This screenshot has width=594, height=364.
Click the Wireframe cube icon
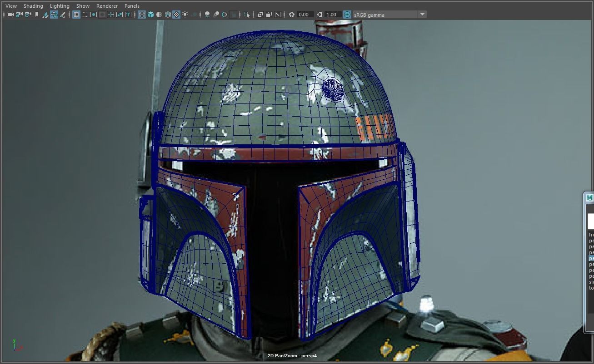tap(142, 15)
